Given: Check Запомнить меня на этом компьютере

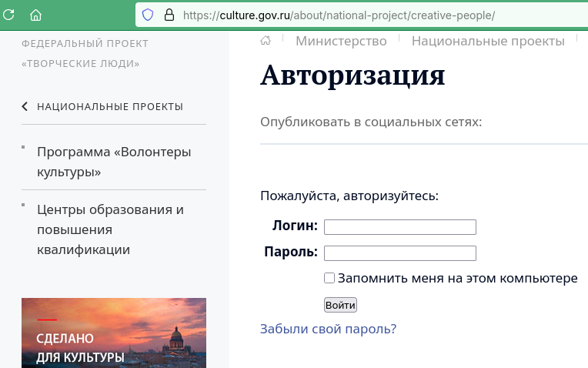Looking at the screenshot, I should point(329,278).
